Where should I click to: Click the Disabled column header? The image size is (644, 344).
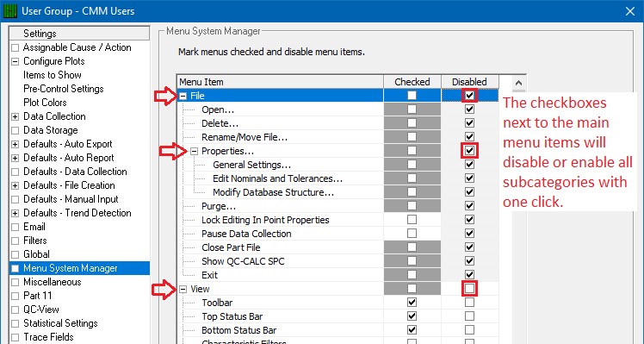pyautogui.click(x=469, y=82)
